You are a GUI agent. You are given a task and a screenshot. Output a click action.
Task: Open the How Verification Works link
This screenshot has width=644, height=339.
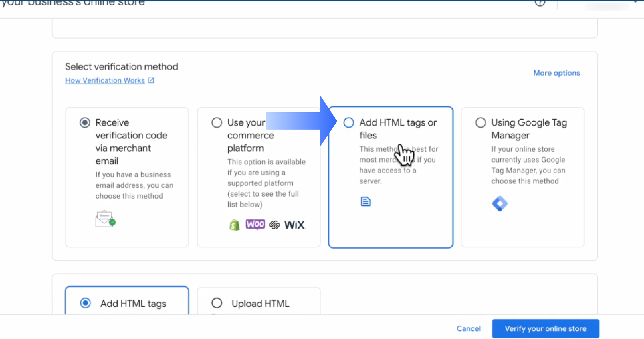coord(105,80)
